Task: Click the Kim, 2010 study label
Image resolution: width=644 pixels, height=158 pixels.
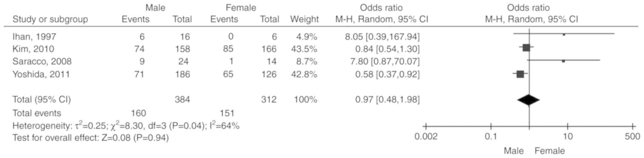Action: pos(33,49)
